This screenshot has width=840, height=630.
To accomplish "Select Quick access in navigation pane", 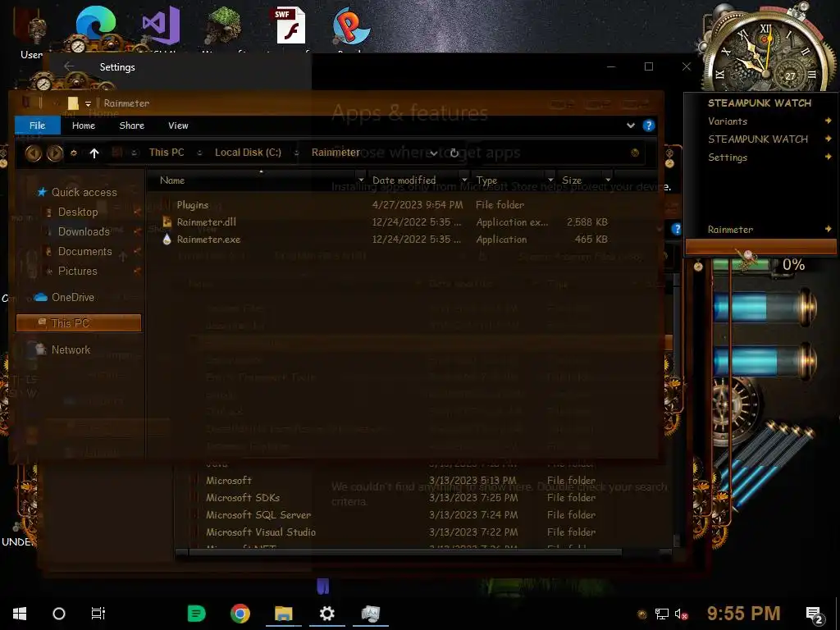I will (84, 192).
